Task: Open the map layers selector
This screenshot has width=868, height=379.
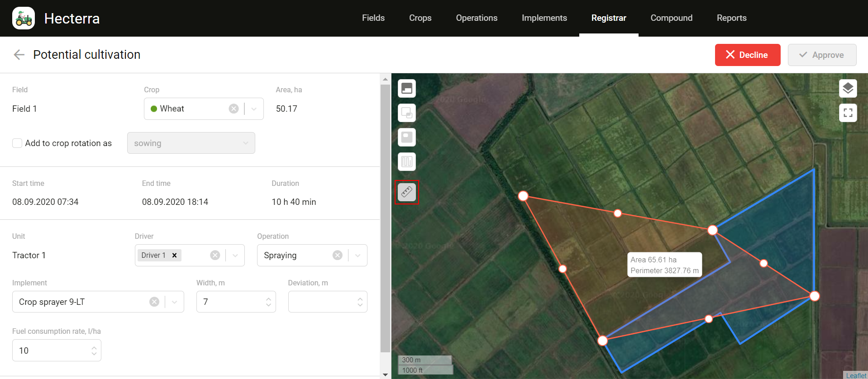Action: [x=848, y=88]
